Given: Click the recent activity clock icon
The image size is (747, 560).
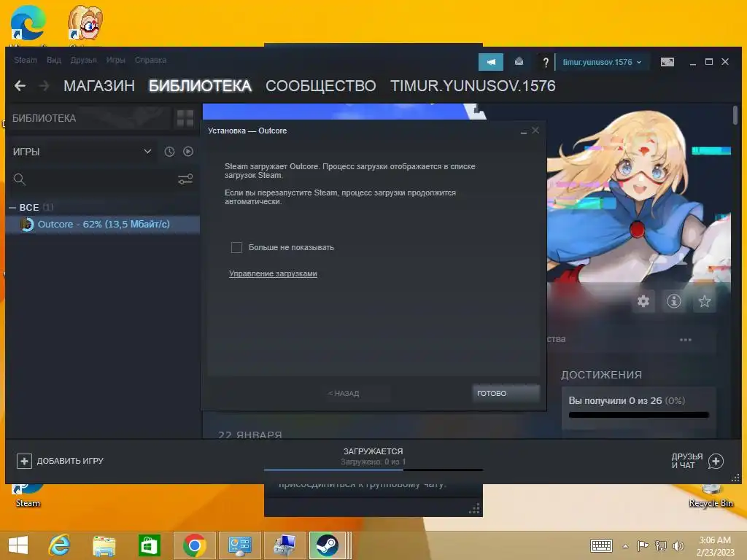Looking at the screenshot, I should pyautogui.click(x=169, y=152).
